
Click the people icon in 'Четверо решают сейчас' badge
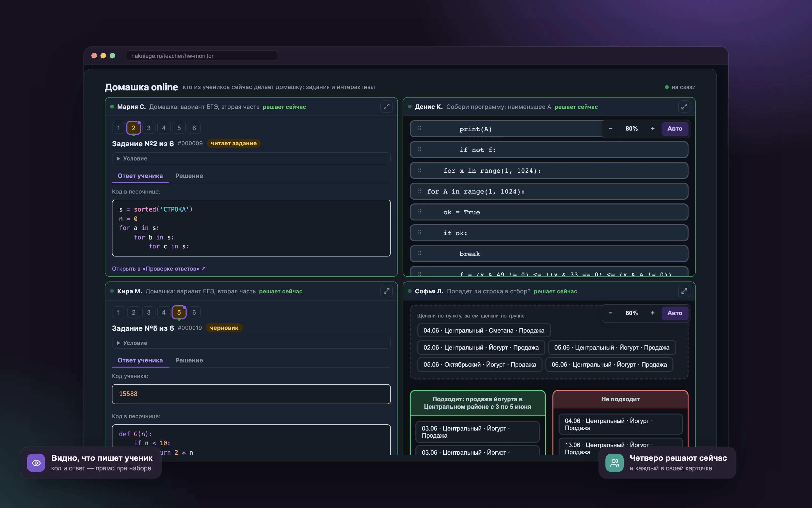[614, 463]
